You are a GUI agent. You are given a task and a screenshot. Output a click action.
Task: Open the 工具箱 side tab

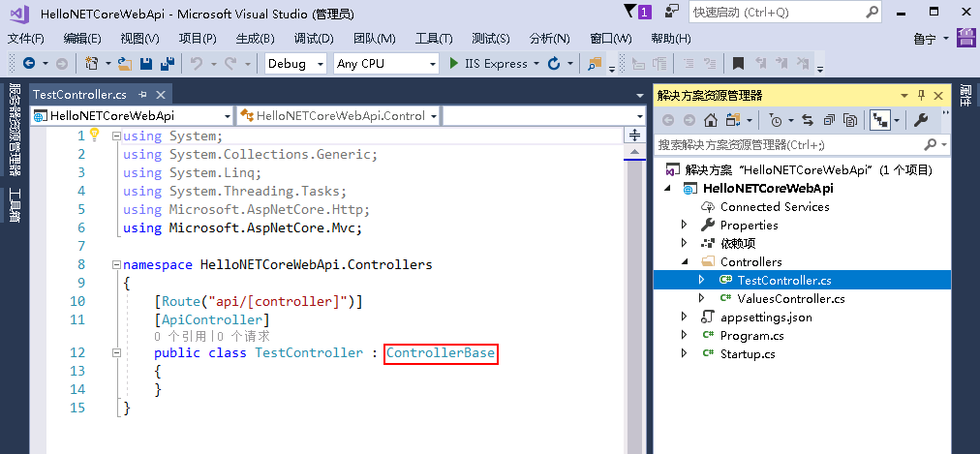click(15, 205)
